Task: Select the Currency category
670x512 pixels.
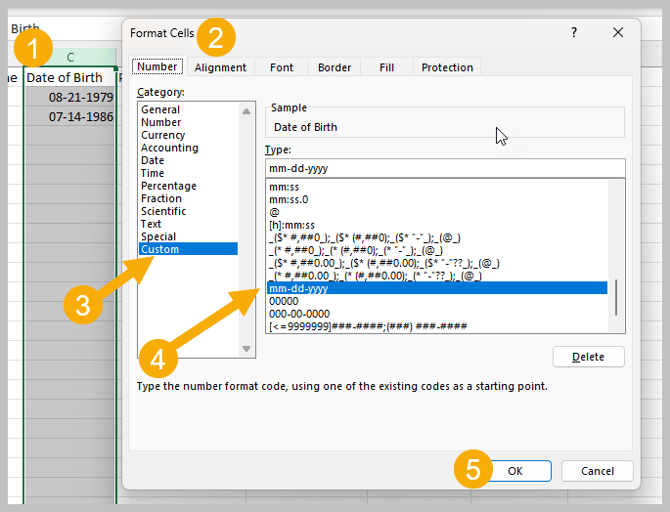Action: pos(188,135)
